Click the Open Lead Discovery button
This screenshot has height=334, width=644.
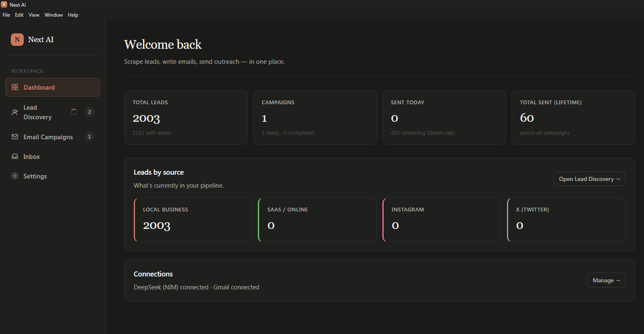click(x=589, y=179)
